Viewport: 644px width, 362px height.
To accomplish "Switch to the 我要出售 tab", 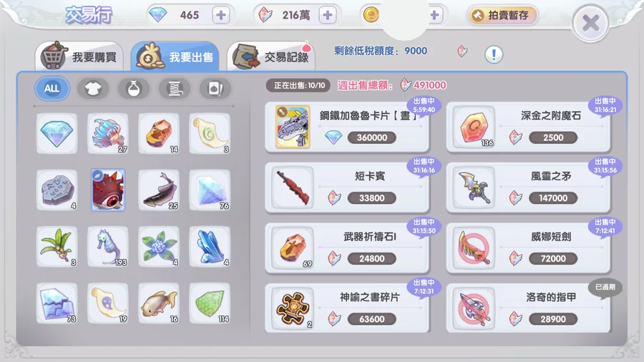I will tap(175, 57).
